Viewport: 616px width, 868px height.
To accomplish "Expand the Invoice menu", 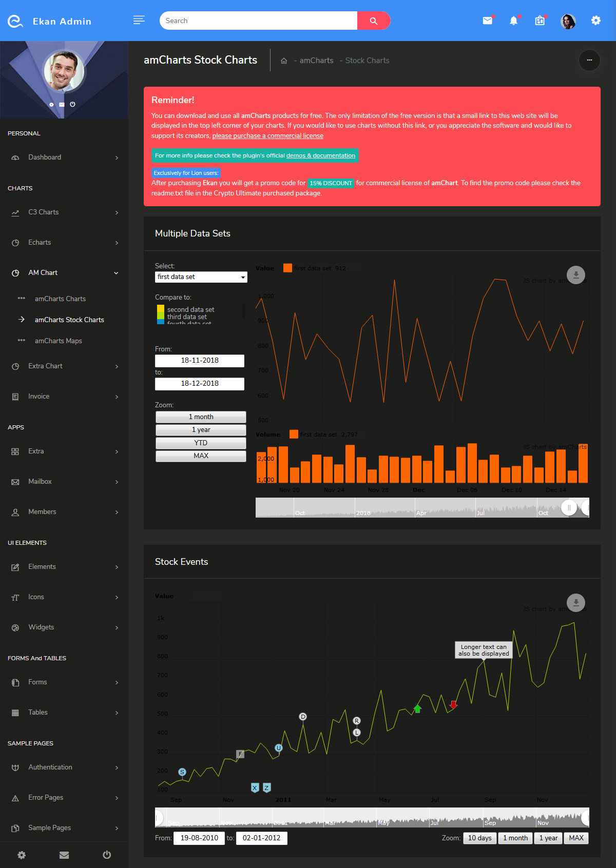I will (x=64, y=397).
